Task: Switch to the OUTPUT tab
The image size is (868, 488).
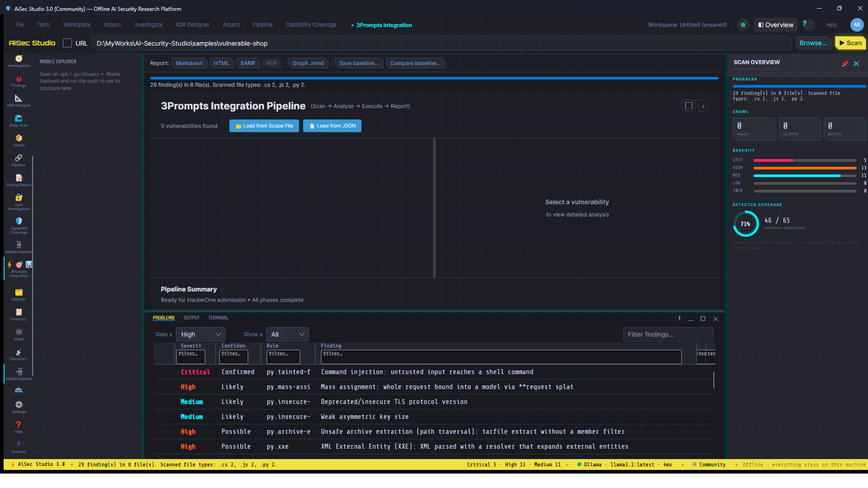Action: click(x=192, y=318)
